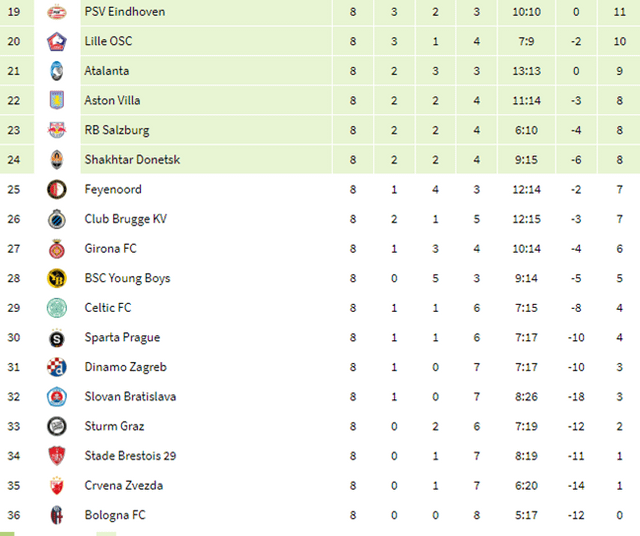
Task: Open the Crvena Zvezda team link
Action: point(123,486)
